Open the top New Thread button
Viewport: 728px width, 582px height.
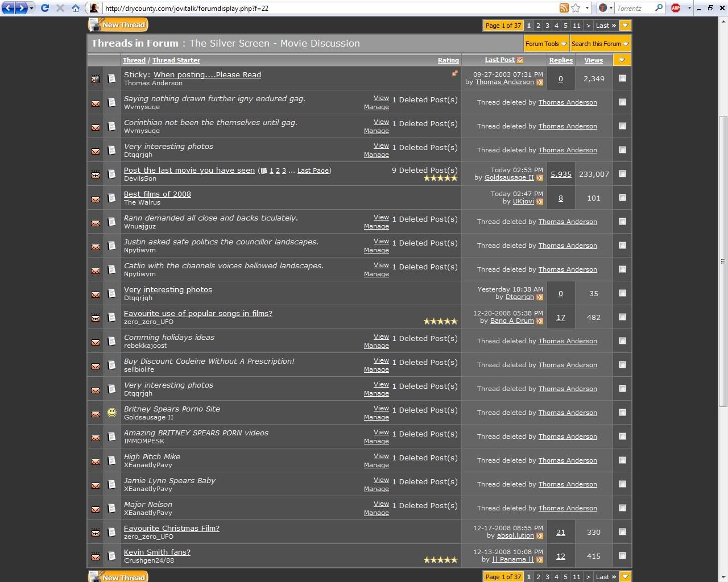pyautogui.click(x=118, y=25)
